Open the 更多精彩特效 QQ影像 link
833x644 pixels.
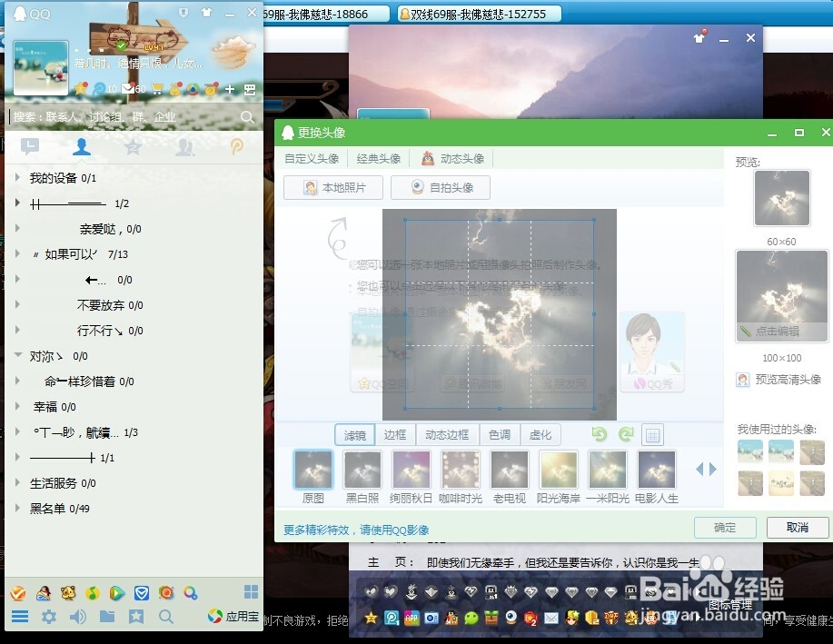point(356,530)
